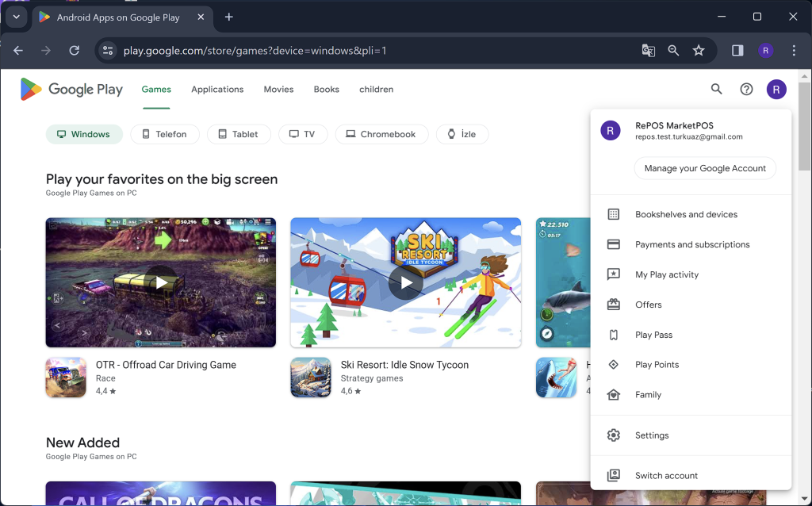
Task: Open Bookshelves and devices
Action: (691, 214)
